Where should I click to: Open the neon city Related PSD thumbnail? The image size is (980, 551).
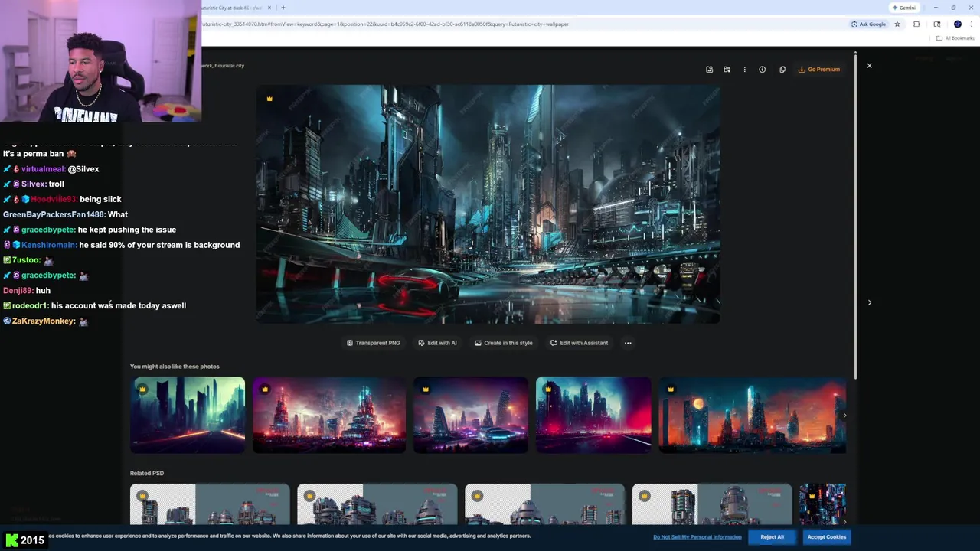[x=822, y=504]
